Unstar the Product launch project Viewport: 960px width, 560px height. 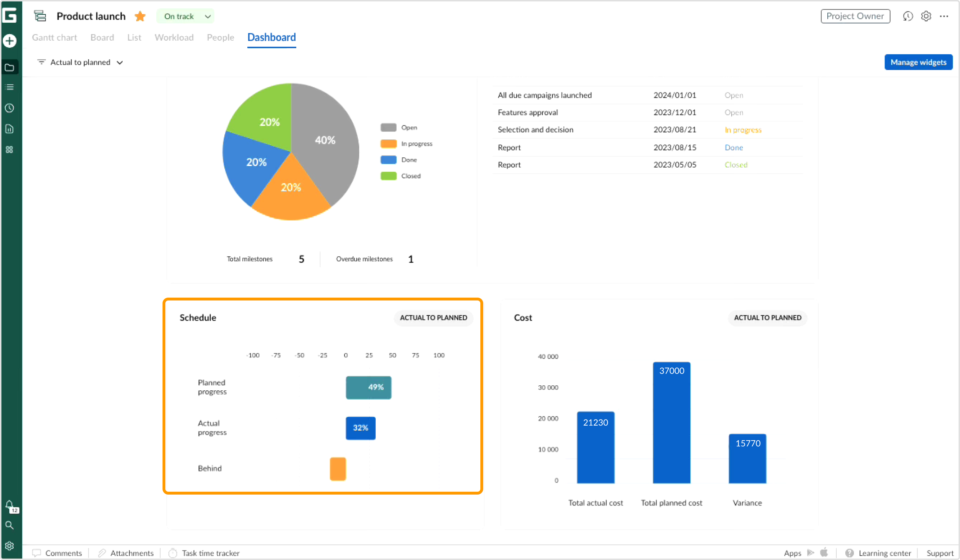pyautogui.click(x=140, y=16)
